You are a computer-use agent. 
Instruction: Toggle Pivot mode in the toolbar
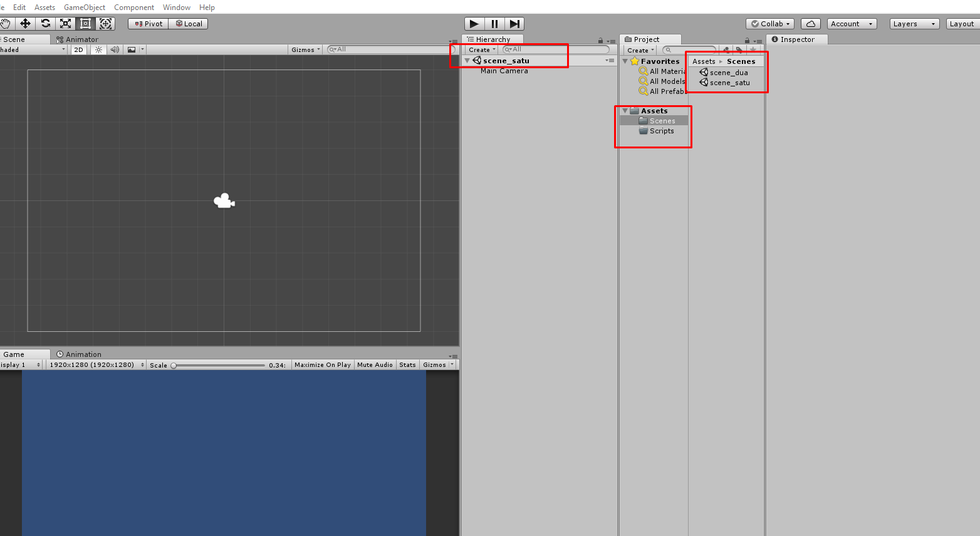(x=147, y=23)
